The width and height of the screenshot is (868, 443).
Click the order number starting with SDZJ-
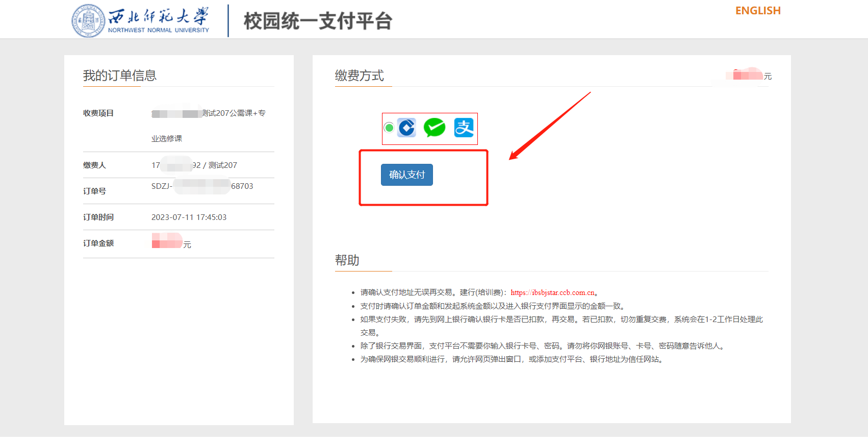pos(202,186)
